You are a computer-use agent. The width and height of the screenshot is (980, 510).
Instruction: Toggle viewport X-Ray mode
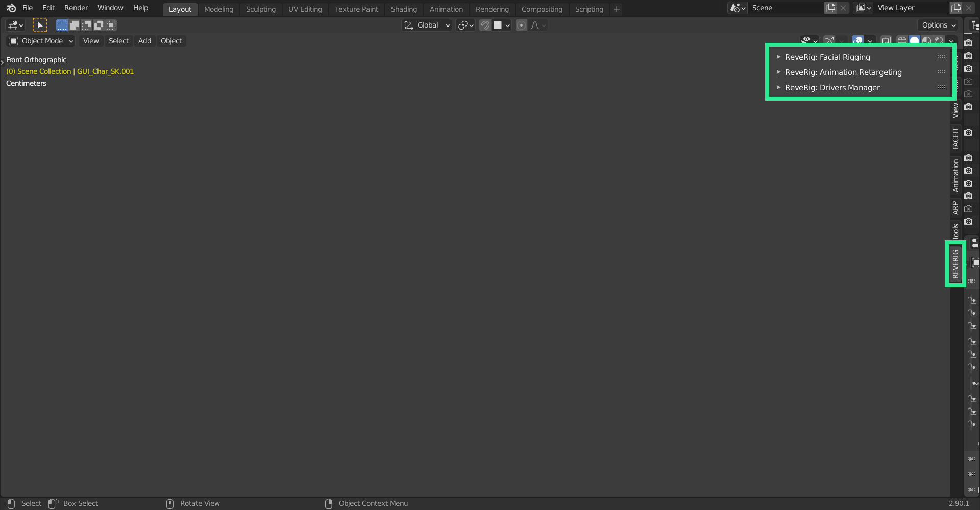pos(886,40)
